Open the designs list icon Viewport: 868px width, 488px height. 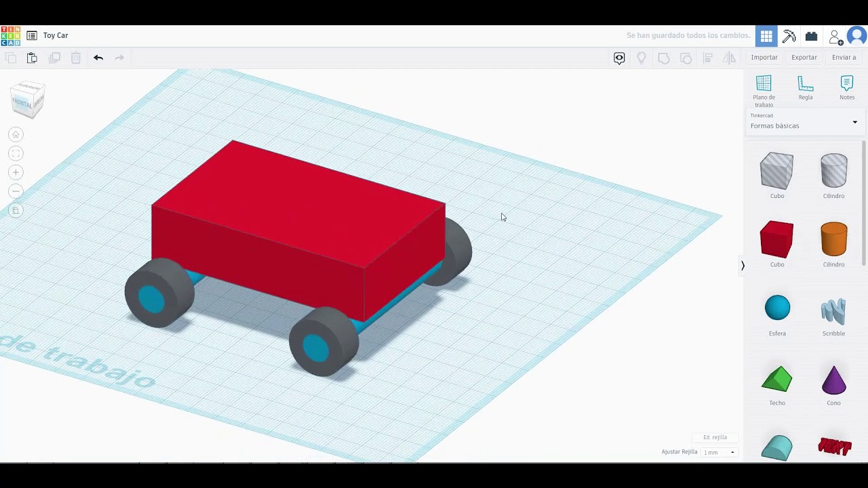coord(32,35)
